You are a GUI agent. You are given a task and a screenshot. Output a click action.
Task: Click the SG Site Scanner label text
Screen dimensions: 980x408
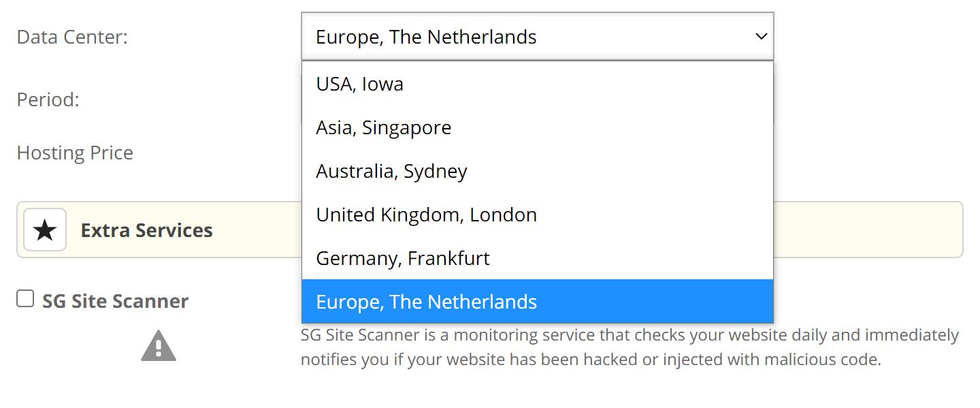click(x=116, y=301)
